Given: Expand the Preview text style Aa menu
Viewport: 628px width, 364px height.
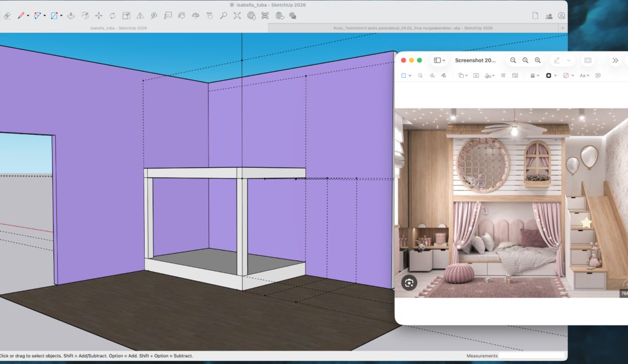Looking at the screenshot, I should point(584,75).
